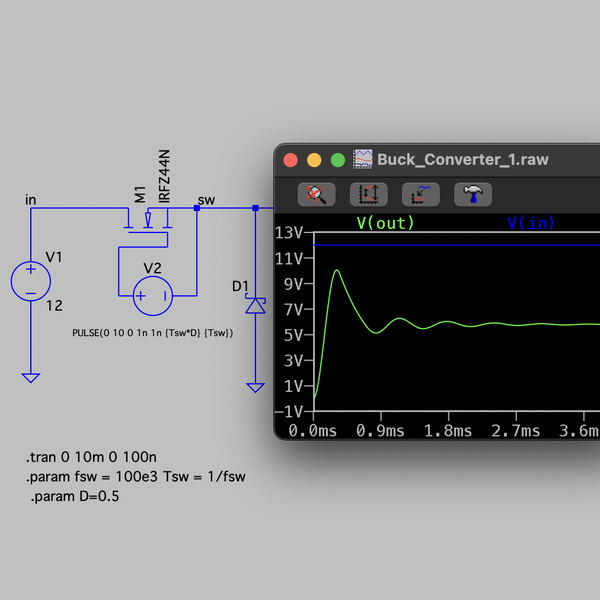Viewport: 600px width, 600px height.
Task: Click the V2 component name label
Action: [152, 268]
